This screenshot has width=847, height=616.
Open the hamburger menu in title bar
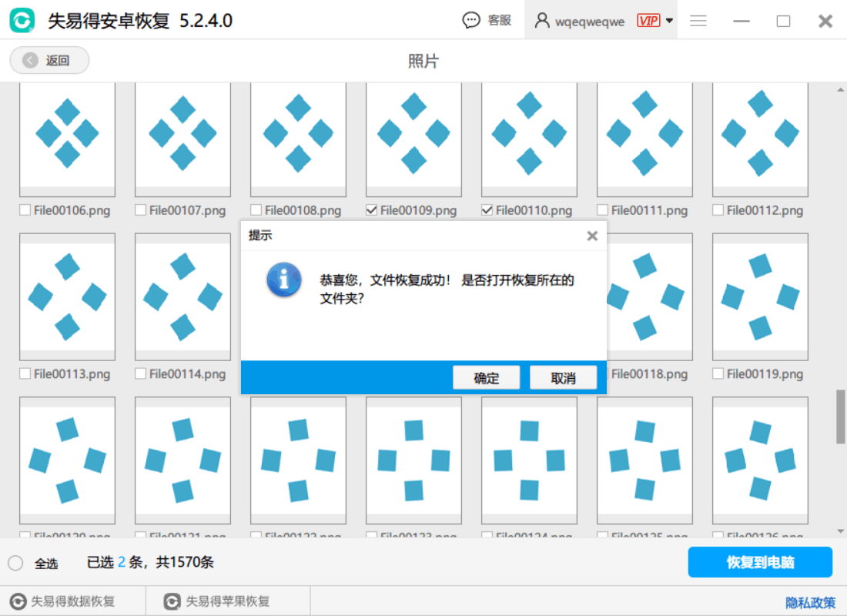[x=698, y=21]
